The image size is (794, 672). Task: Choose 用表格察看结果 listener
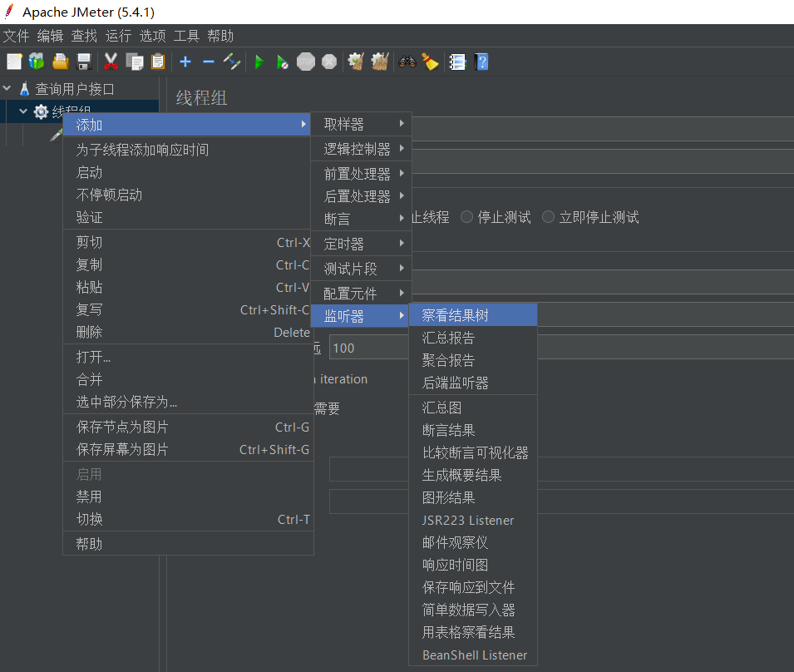click(x=473, y=632)
